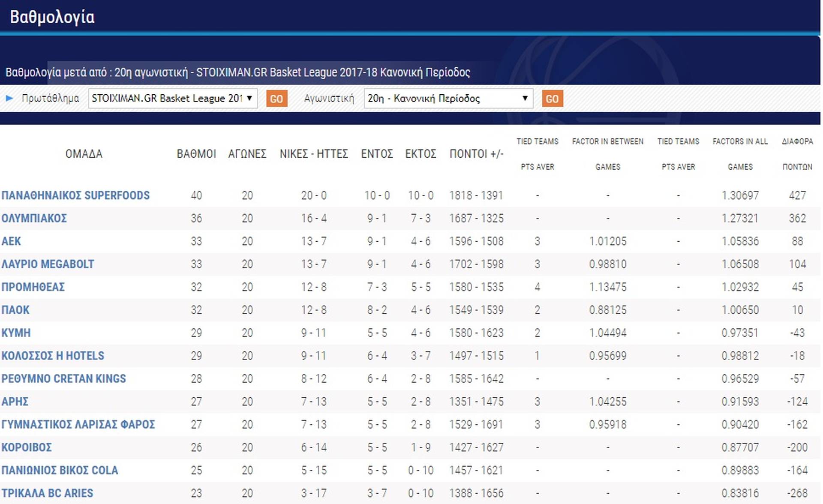Click the factor value 1.30697
Screen dimensions: 823x504
[740, 195]
